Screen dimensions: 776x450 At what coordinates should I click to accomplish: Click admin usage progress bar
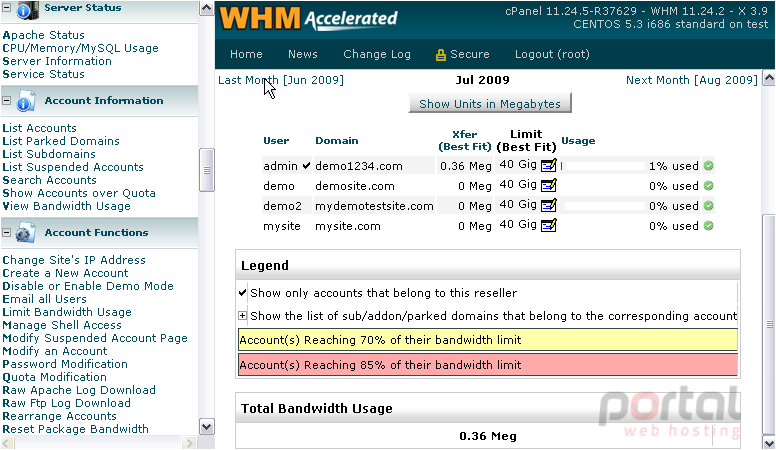603,166
